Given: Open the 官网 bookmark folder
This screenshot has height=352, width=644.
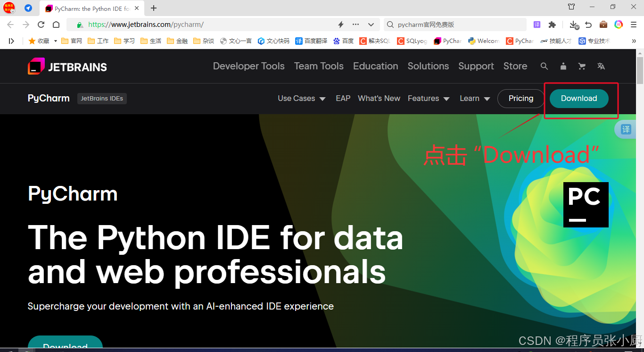Looking at the screenshot, I should pyautogui.click(x=72, y=41).
